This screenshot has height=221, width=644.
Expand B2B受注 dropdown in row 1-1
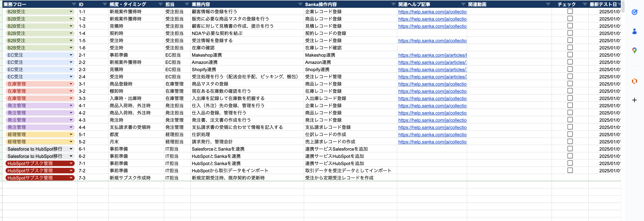click(x=71, y=11)
